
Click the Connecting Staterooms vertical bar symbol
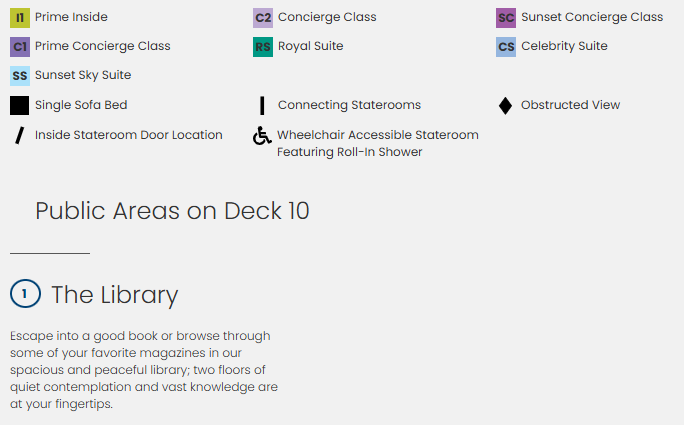pos(262,105)
